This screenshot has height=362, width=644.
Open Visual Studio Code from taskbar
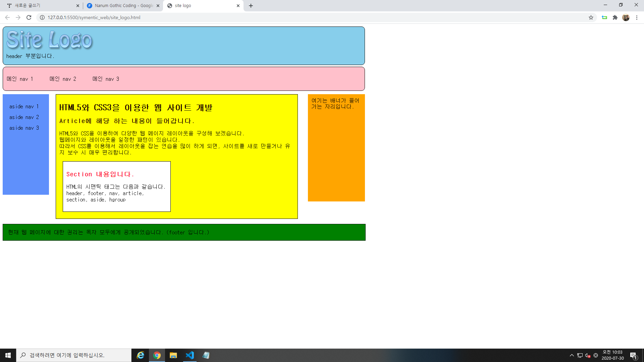click(190, 355)
